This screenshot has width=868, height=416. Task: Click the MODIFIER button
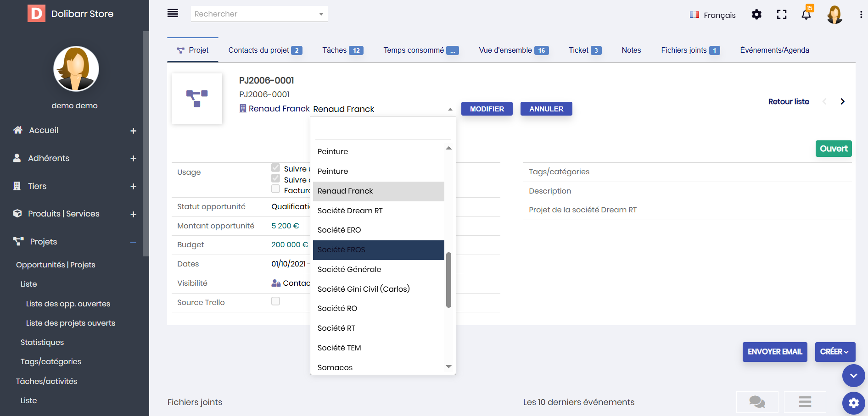click(x=487, y=109)
